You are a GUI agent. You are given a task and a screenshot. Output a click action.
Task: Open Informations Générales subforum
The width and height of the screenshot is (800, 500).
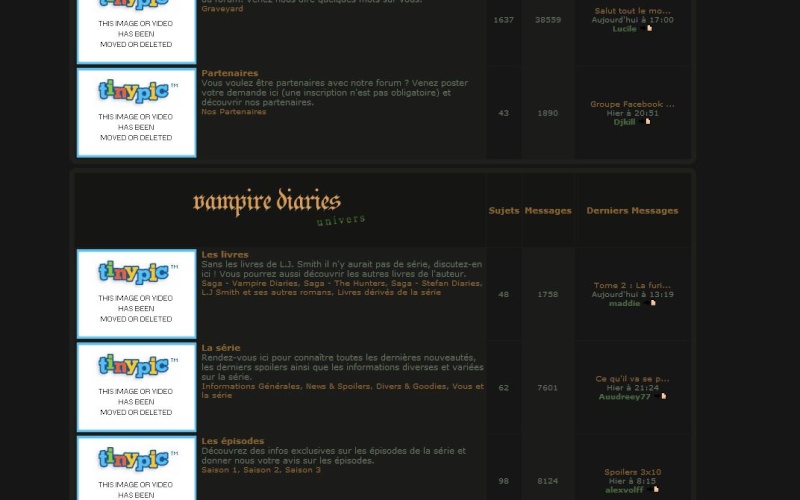click(251, 386)
